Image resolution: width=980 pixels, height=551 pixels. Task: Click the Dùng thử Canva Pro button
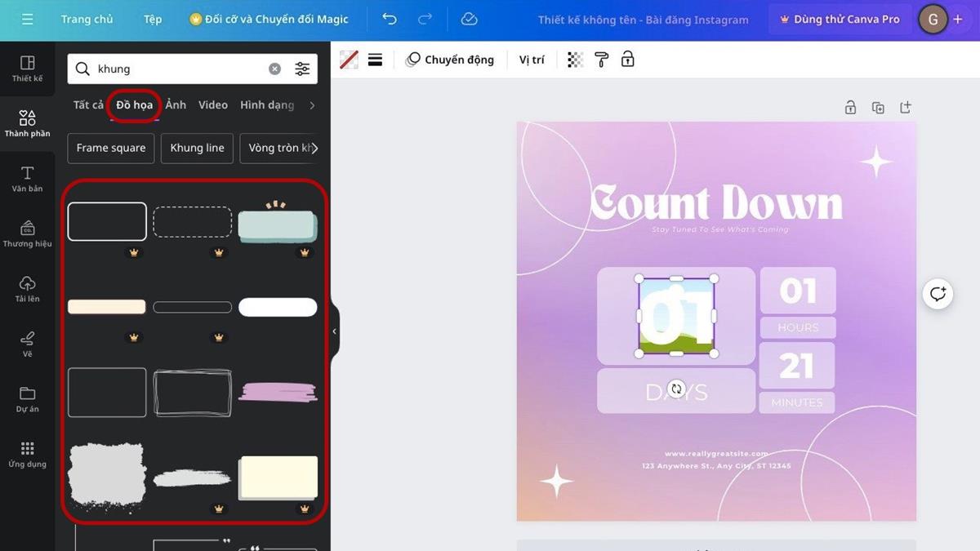[x=840, y=19]
